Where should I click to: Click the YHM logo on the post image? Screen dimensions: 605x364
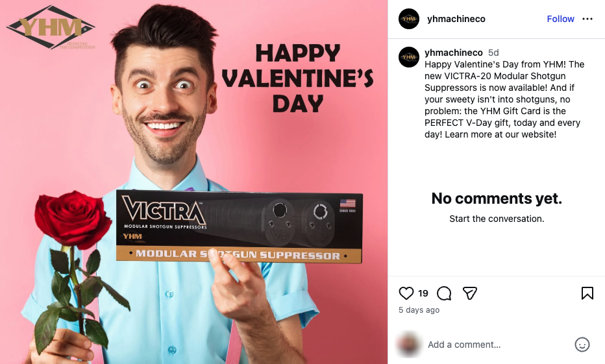click(51, 27)
